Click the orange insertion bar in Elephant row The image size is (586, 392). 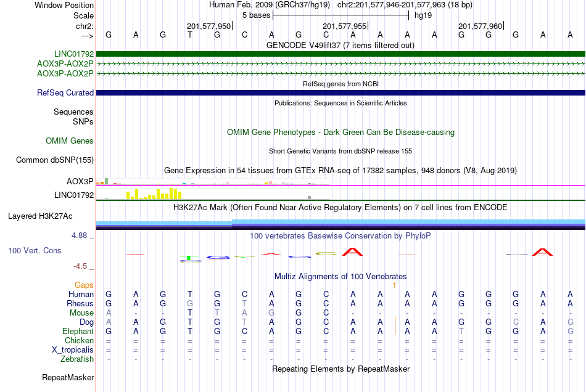click(395, 331)
